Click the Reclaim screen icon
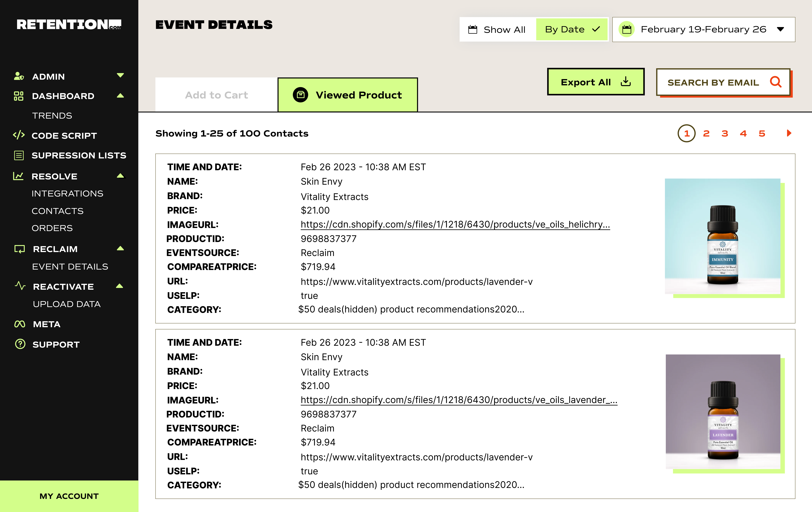Screen dimensions: 812x512 click(20, 249)
